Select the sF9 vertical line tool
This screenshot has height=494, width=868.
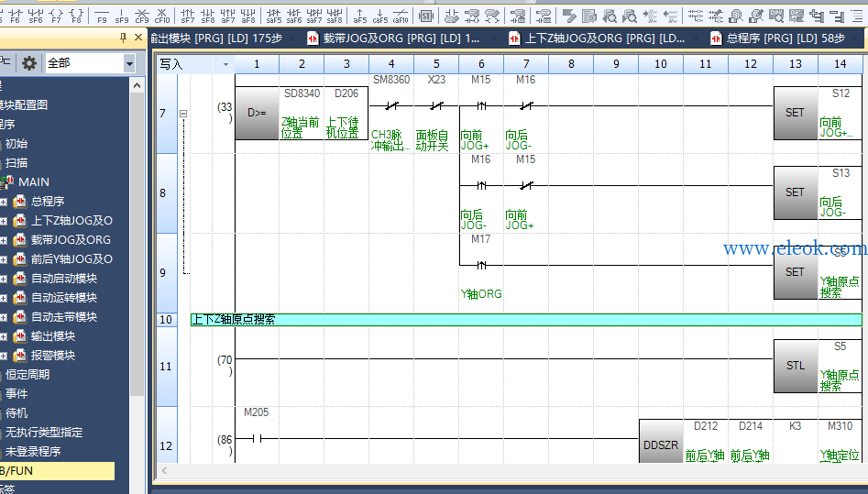122,16
